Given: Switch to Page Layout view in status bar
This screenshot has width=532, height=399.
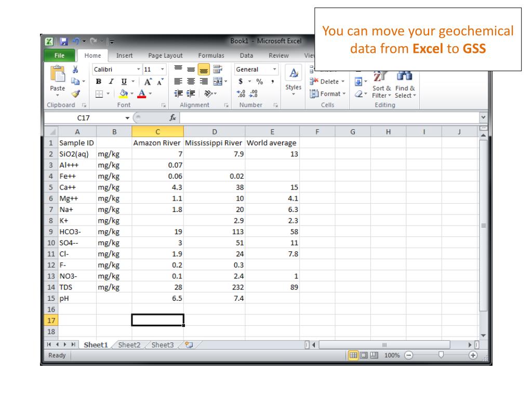Looking at the screenshot, I should coord(364,355).
